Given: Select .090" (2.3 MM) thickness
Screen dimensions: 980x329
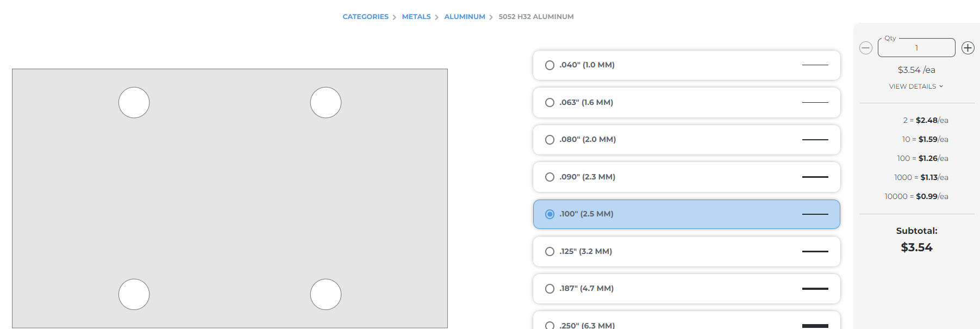Looking at the screenshot, I should (x=550, y=177).
